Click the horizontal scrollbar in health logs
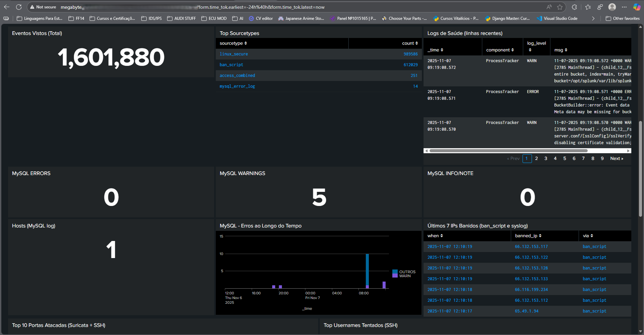Screen dimensions: 644x335 (x=508, y=151)
